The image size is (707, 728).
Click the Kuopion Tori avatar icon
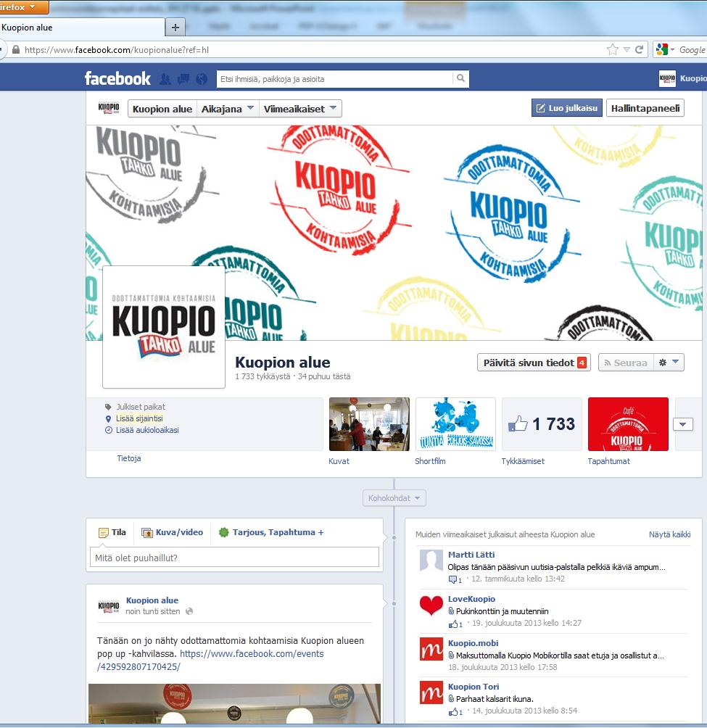click(x=431, y=692)
